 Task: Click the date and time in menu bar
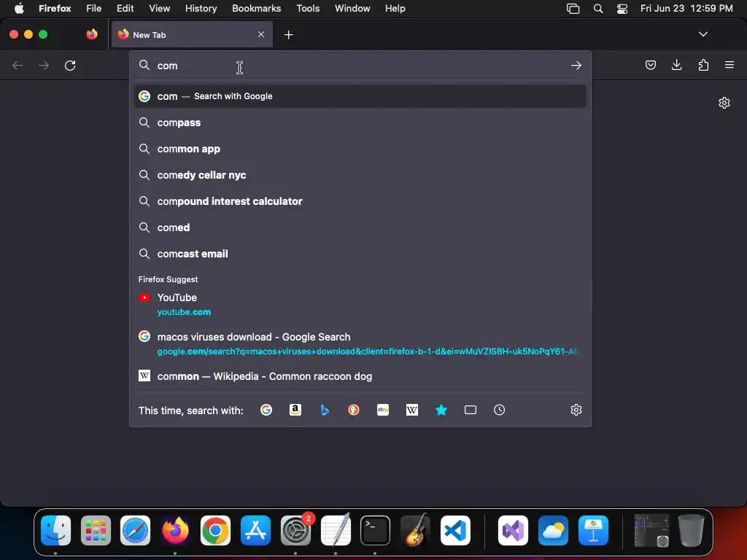[x=686, y=9]
